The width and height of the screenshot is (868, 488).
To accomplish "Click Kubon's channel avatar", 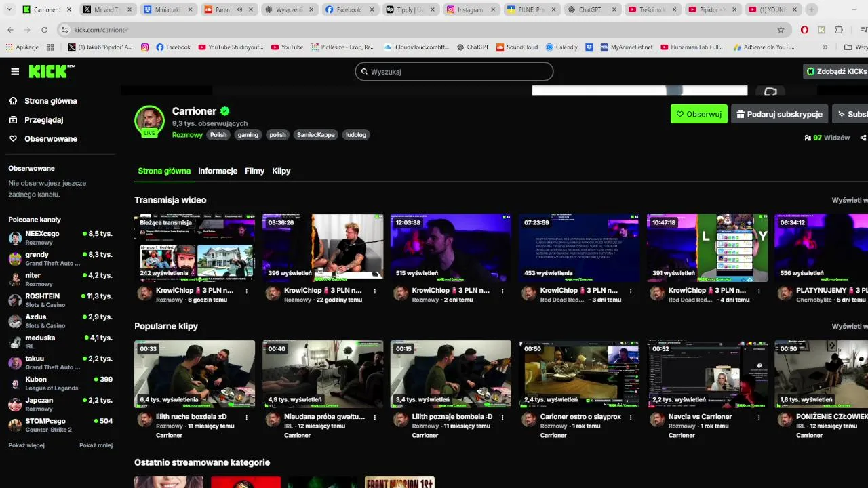I will (15, 384).
